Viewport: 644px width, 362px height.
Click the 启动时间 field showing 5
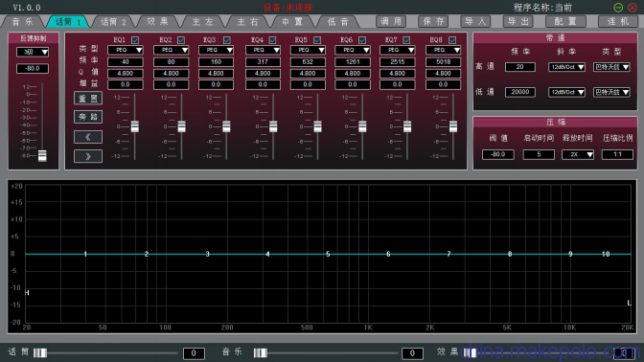point(539,155)
